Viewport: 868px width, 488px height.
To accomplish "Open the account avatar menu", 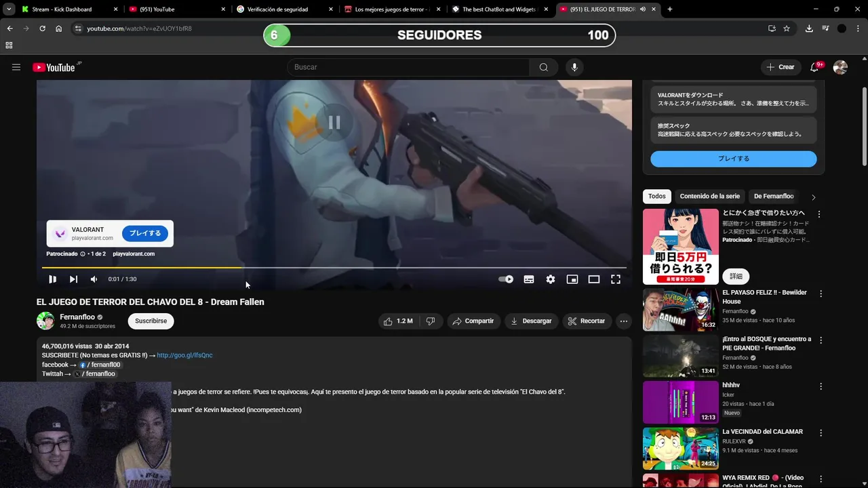I will point(840,67).
